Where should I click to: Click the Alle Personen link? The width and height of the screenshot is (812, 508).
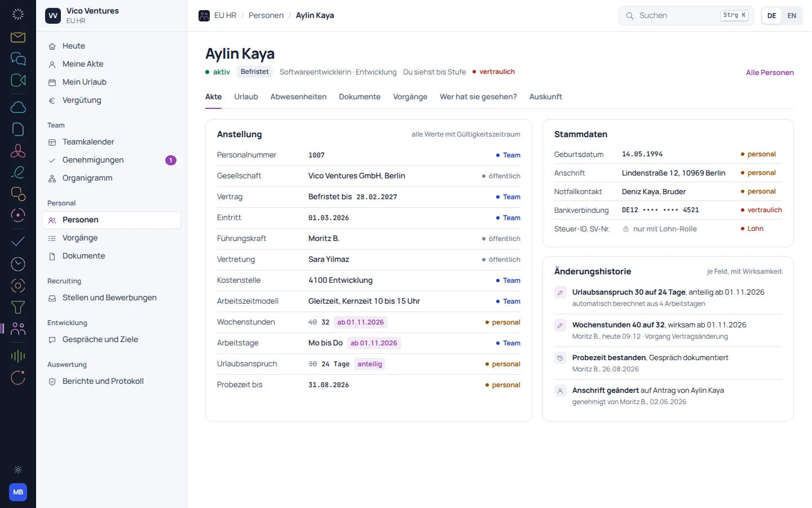coord(770,72)
